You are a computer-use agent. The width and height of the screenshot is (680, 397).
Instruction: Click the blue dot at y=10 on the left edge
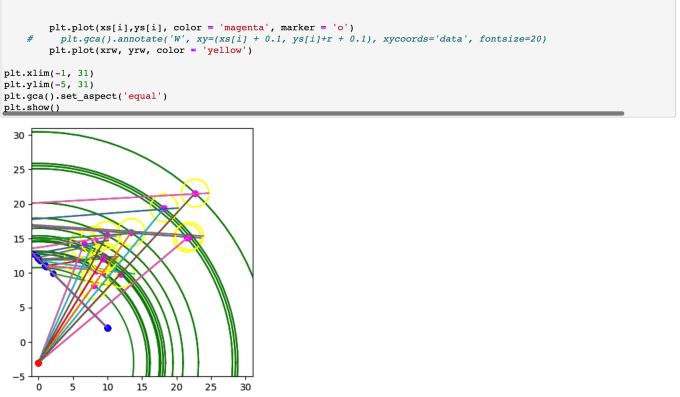53,274
